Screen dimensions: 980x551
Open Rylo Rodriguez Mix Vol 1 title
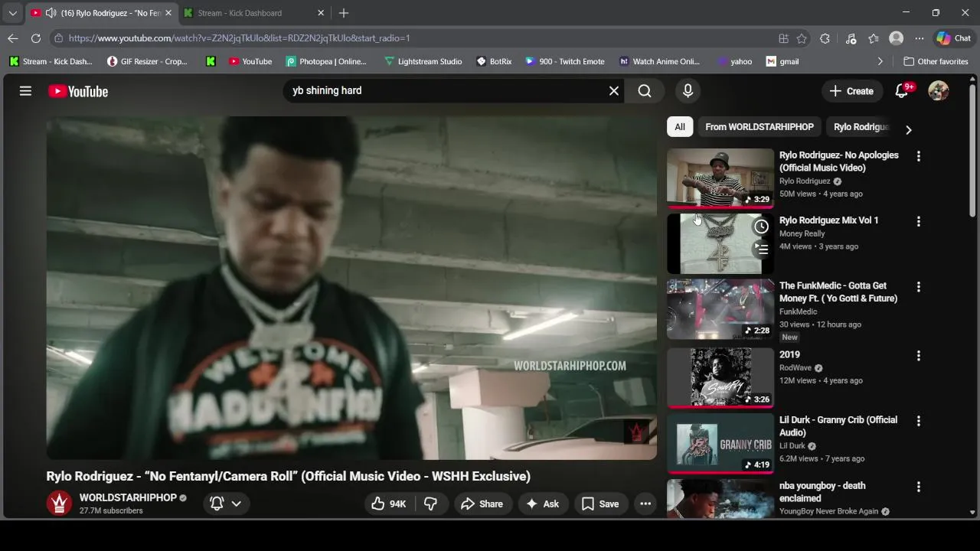pyautogui.click(x=828, y=220)
